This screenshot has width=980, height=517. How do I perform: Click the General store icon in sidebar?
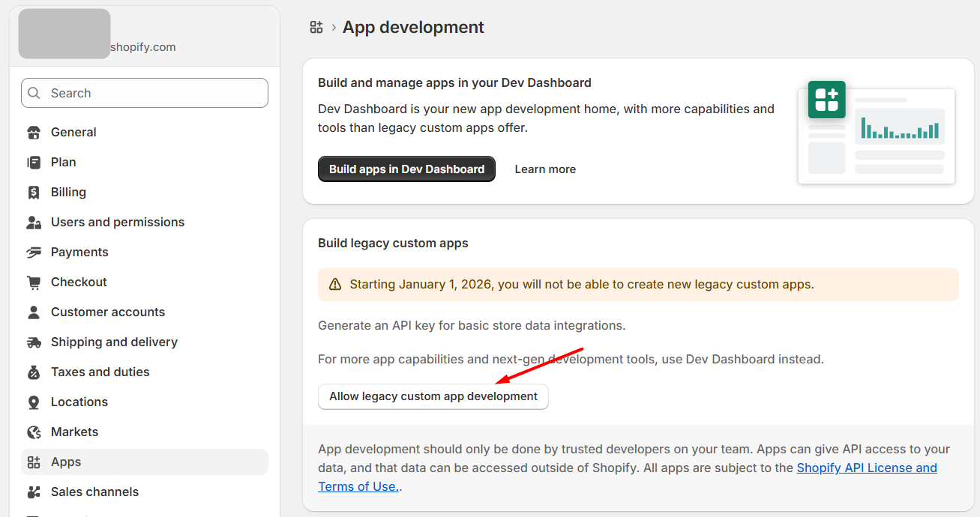pyautogui.click(x=34, y=133)
